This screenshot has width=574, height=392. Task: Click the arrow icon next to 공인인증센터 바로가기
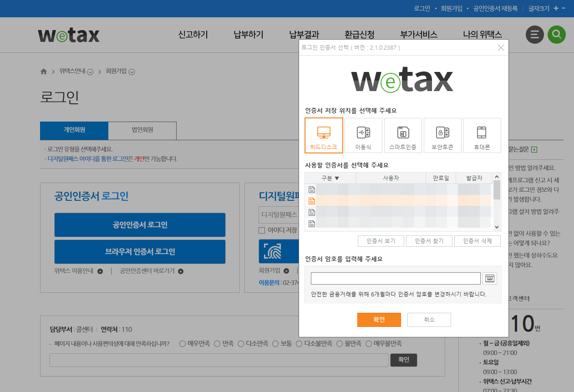tap(181, 271)
